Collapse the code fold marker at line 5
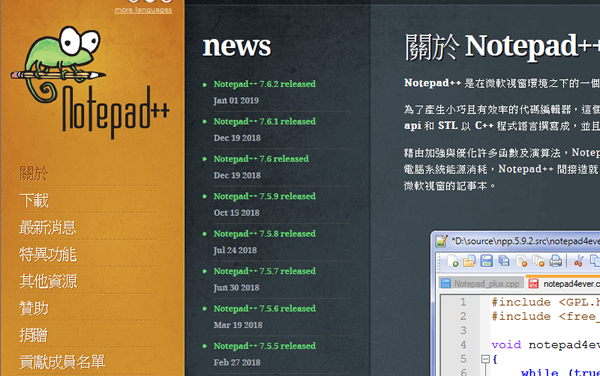This screenshot has height=376, width=600. (485, 359)
